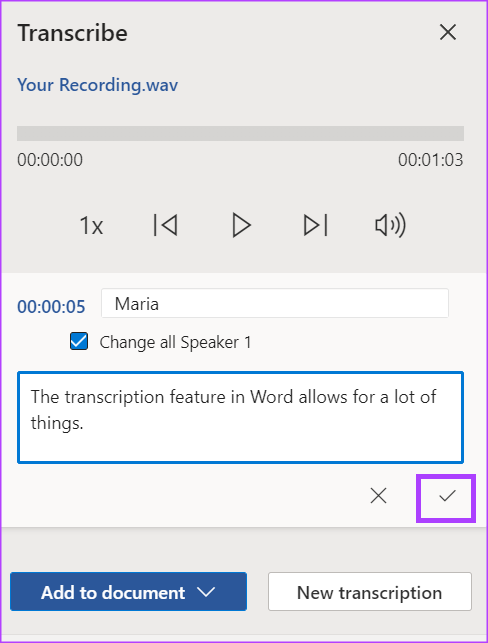Click the Change all Speaker 1 label

[x=175, y=342]
